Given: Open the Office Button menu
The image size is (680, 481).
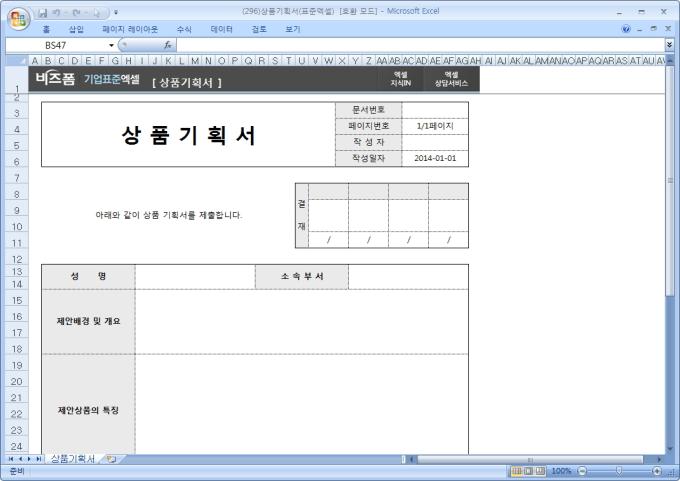Looking at the screenshot, I should pyautogui.click(x=18, y=19).
